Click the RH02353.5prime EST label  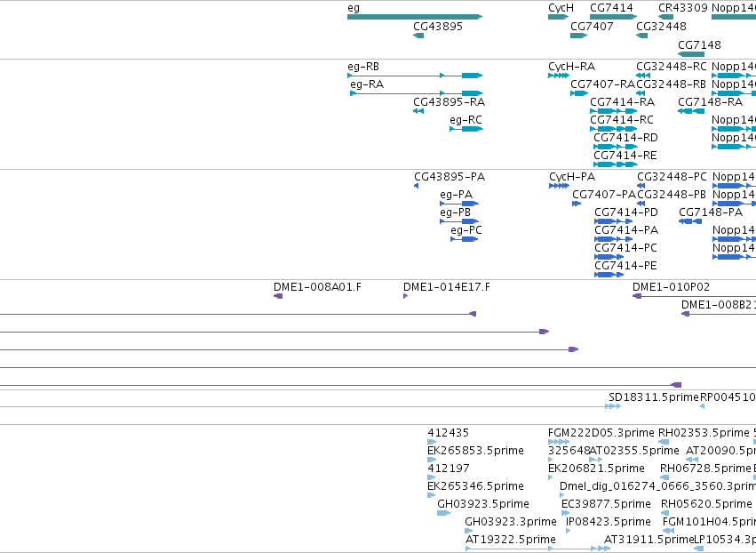(704, 433)
